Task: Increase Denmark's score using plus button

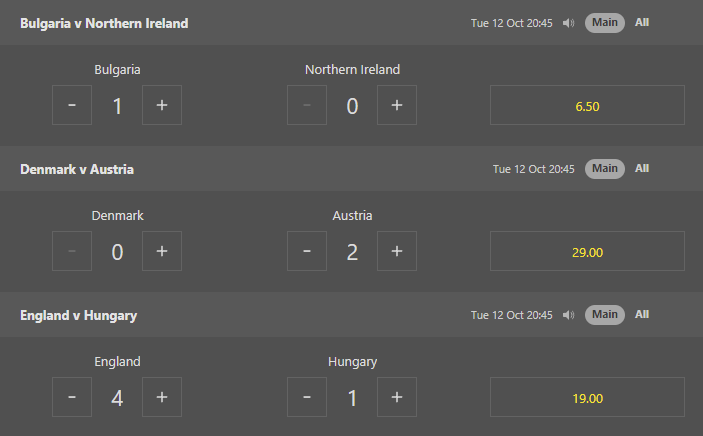Action: coord(162,251)
